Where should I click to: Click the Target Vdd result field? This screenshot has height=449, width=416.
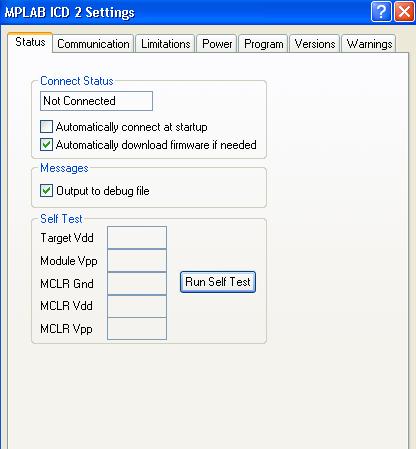click(x=137, y=238)
